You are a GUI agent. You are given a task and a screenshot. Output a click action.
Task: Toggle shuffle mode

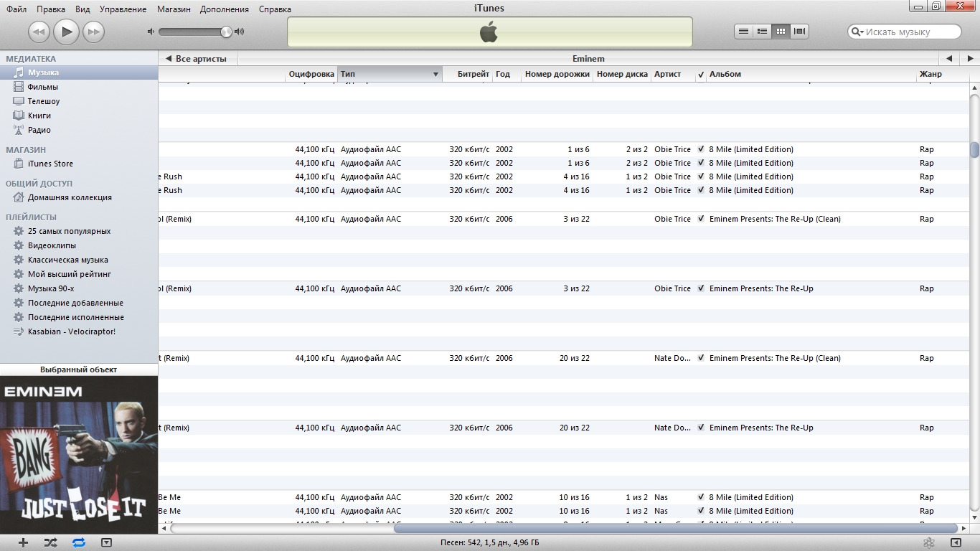tap(50, 543)
